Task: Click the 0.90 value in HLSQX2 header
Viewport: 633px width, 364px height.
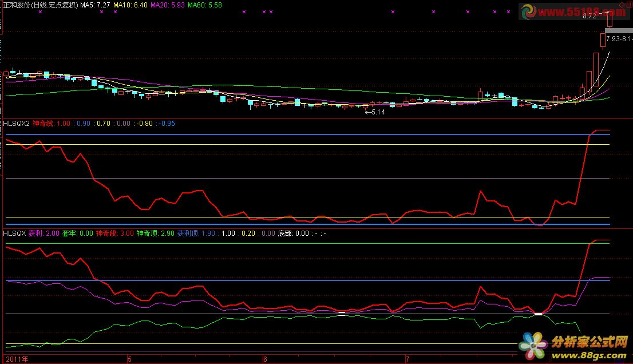Action: [x=83, y=124]
